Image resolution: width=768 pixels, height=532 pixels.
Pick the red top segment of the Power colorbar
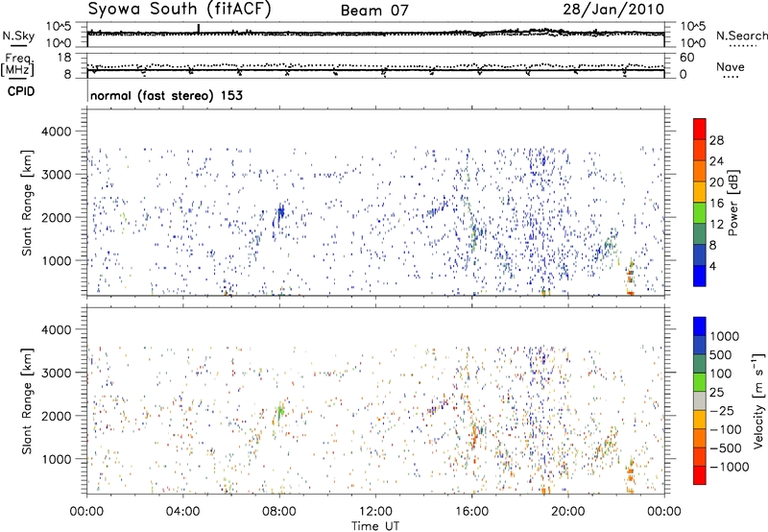(x=700, y=130)
